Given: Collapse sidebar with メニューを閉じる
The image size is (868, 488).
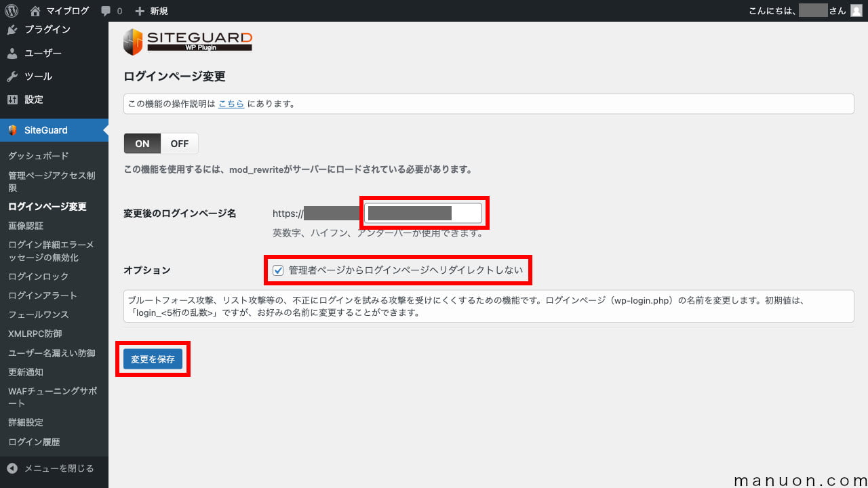Looking at the screenshot, I should pos(51,468).
